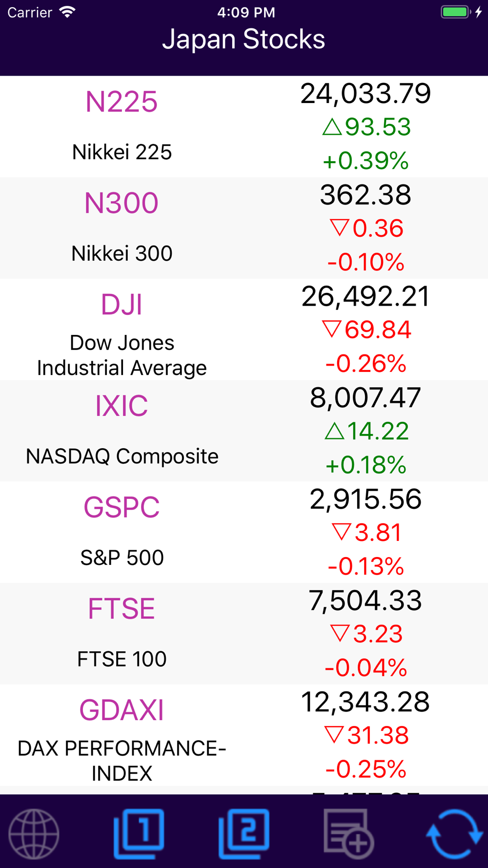
Task: Tap the -0.04% FTSE change value
Action: click(366, 667)
